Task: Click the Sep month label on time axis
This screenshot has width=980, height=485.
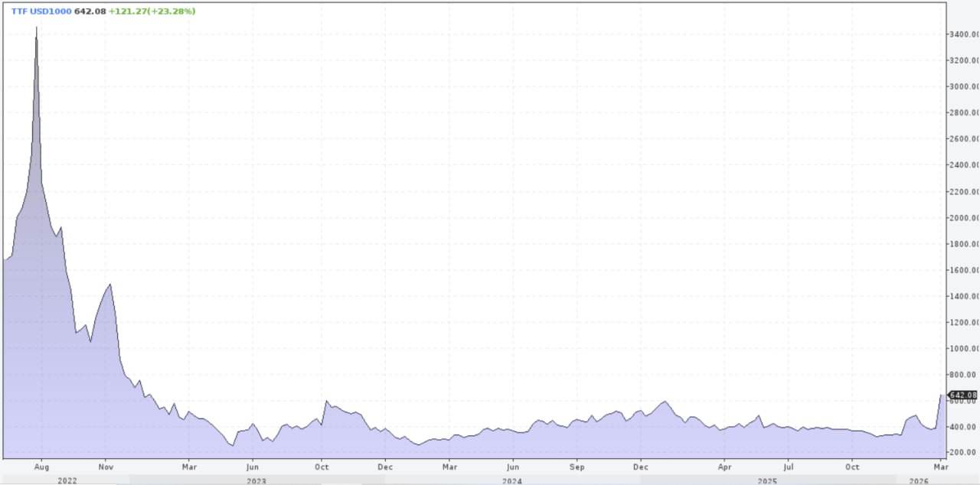Action: click(x=577, y=466)
